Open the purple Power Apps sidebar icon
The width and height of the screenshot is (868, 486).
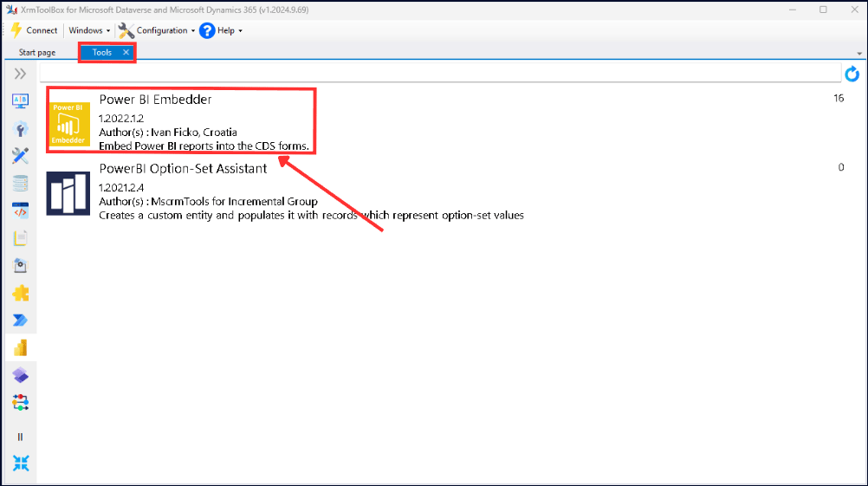click(21, 375)
